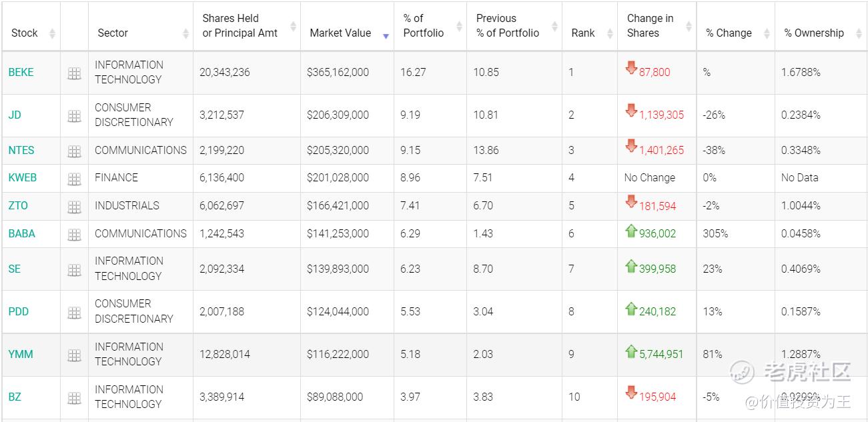Click the green up arrow beside 5,744,951

pyautogui.click(x=631, y=351)
